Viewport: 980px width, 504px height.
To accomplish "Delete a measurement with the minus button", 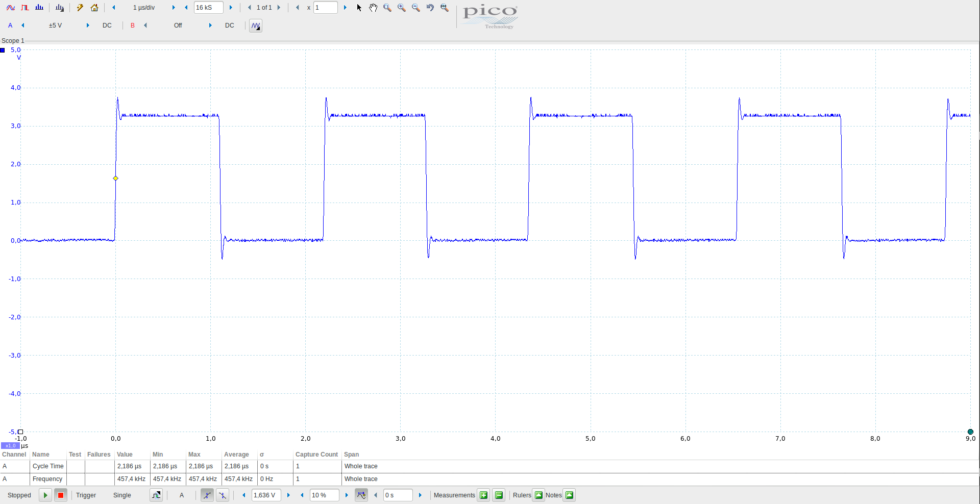I will pyautogui.click(x=499, y=495).
